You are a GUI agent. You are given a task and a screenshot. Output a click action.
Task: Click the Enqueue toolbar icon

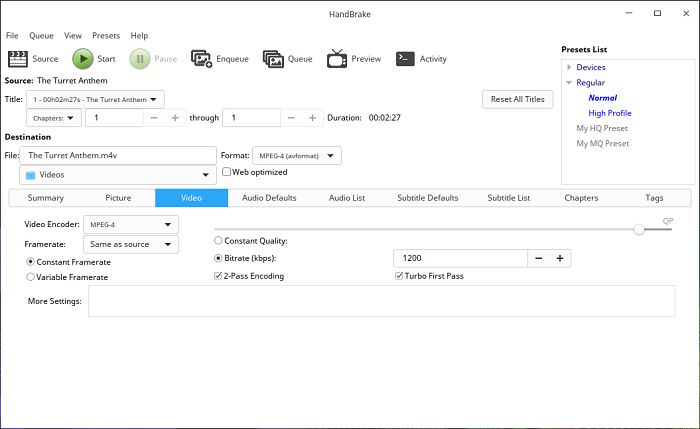[x=201, y=59]
